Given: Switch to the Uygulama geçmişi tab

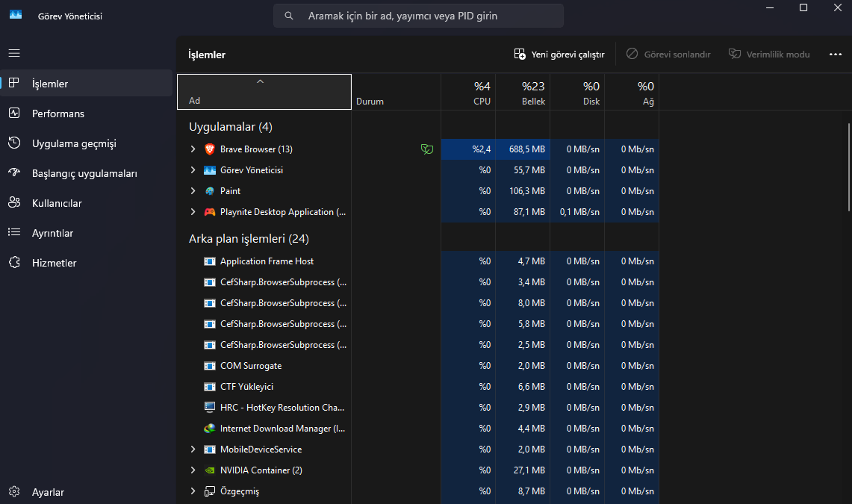Looking at the screenshot, I should pyautogui.click(x=87, y=143).
